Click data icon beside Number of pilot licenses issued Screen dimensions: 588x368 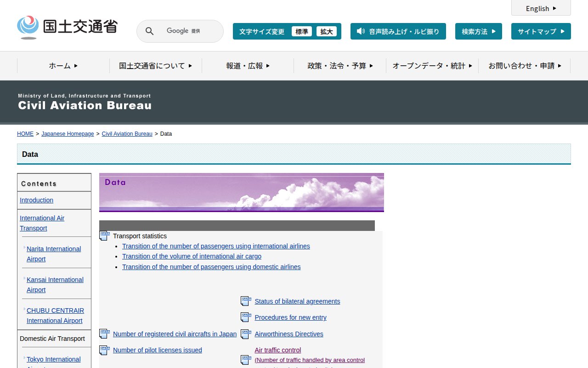(105, 350)
